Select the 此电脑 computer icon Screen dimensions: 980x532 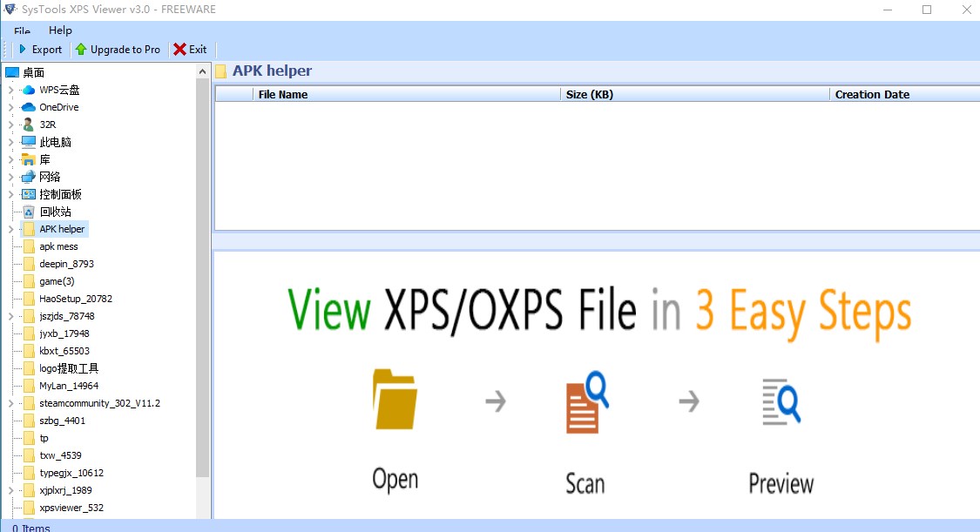tap(28, 142)
